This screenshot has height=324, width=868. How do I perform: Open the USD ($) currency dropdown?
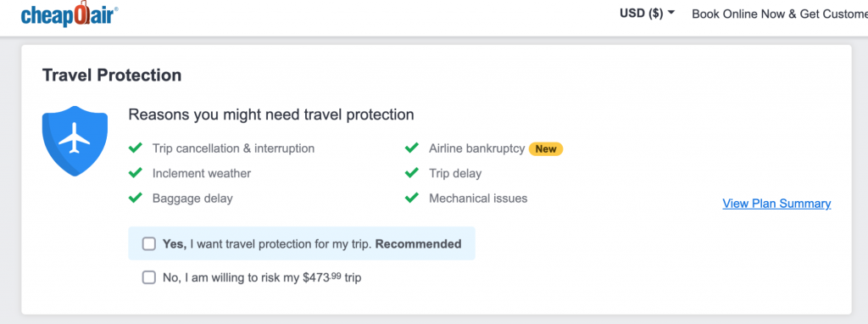(x=647, y=14)
